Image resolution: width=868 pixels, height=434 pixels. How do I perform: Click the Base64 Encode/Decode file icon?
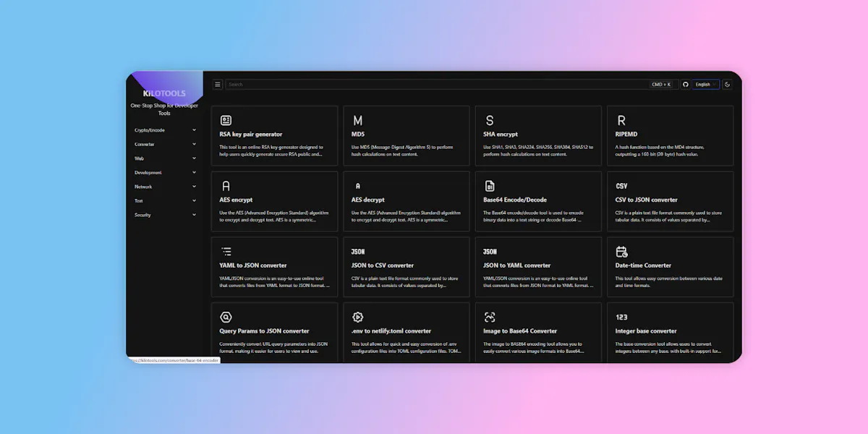point(490,186)
